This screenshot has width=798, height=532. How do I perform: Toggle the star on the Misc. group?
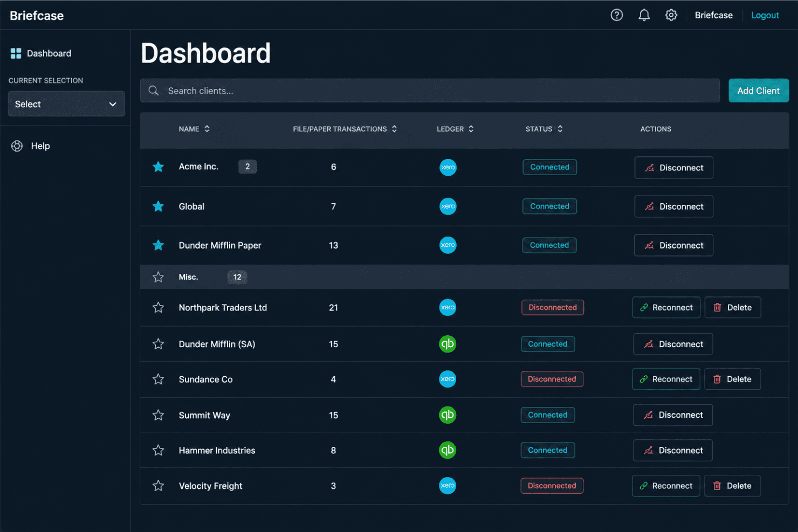coord(158,277)
